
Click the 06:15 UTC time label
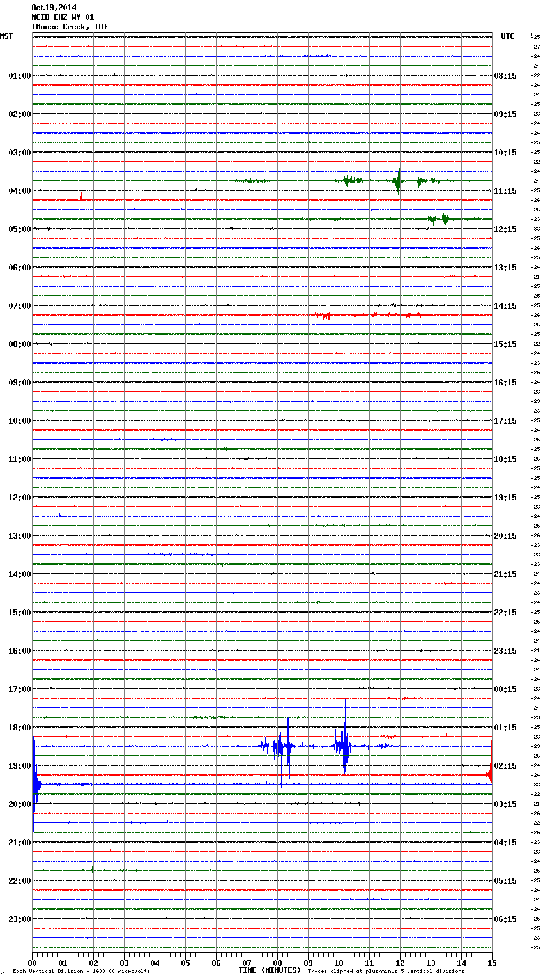pos(505,919)
